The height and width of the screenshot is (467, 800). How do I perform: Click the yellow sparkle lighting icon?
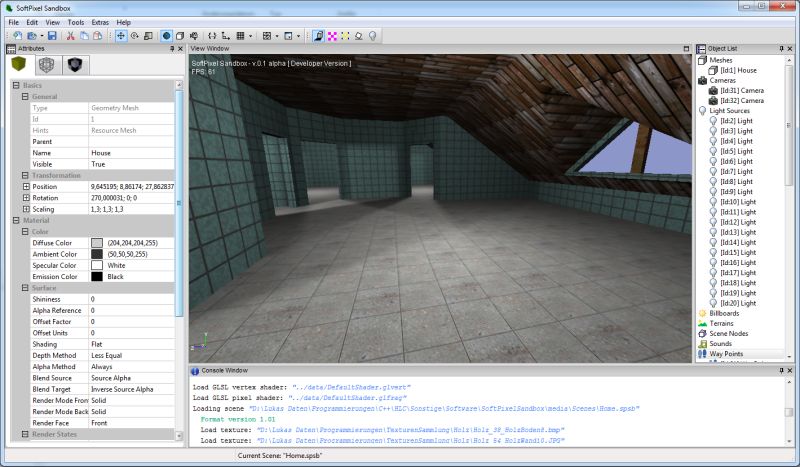pyautogui.click(x=345, y=36)
